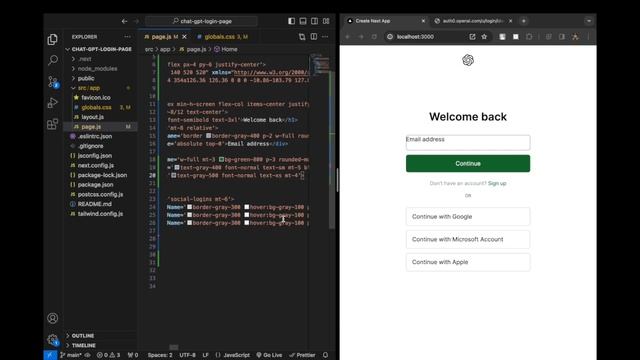Viewport: 640px width, 360px height.
Task: Open postcss.config.js file
Action: [100, 194]
